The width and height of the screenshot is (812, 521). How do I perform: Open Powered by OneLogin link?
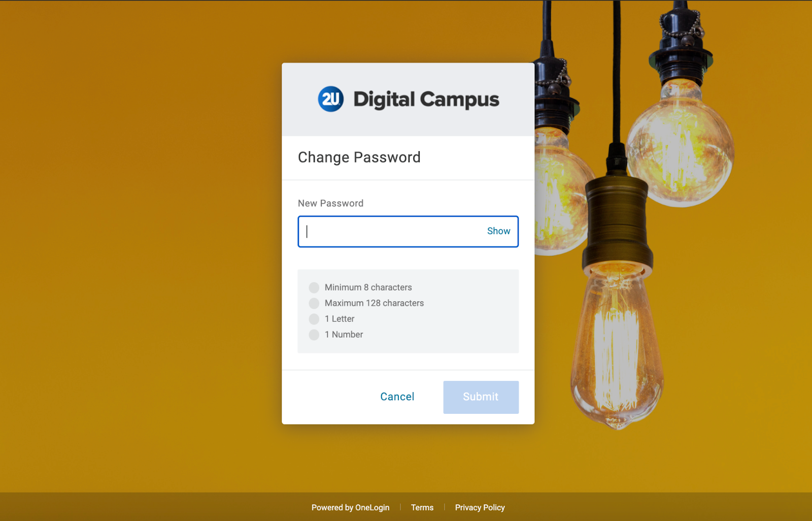tap(351, 507)
